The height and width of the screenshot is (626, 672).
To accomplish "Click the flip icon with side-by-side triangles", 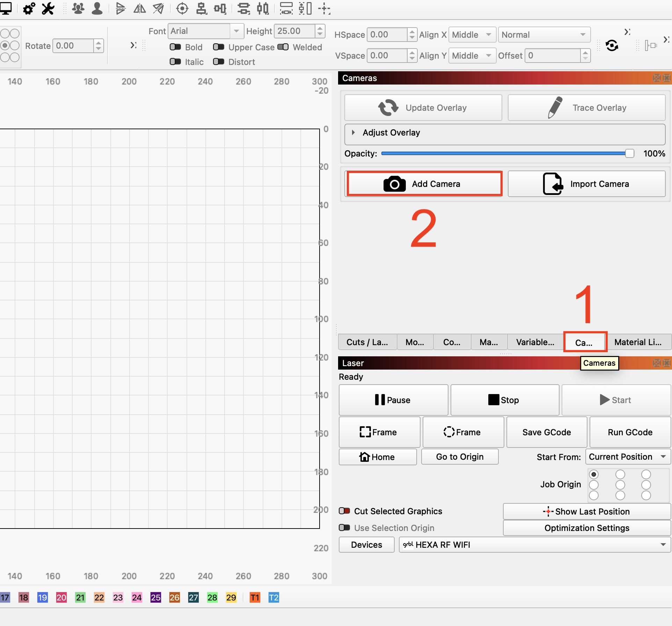I will click(140, 8).
